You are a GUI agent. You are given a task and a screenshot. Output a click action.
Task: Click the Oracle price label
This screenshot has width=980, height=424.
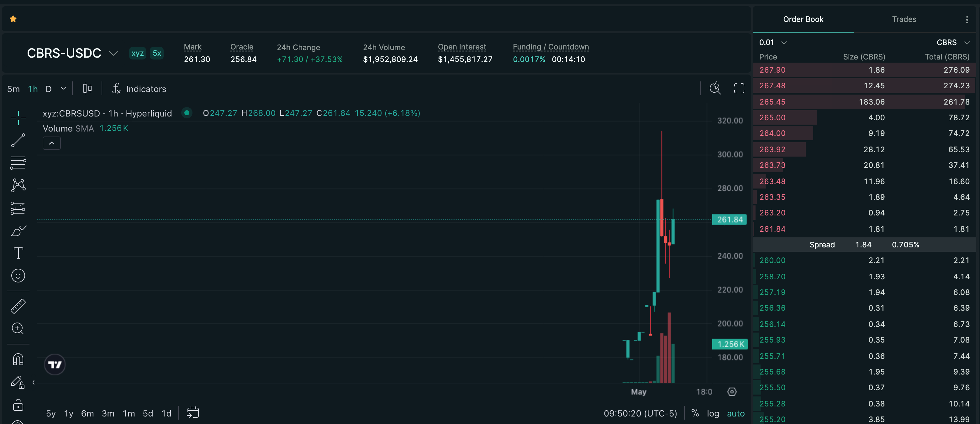[242, 47]
